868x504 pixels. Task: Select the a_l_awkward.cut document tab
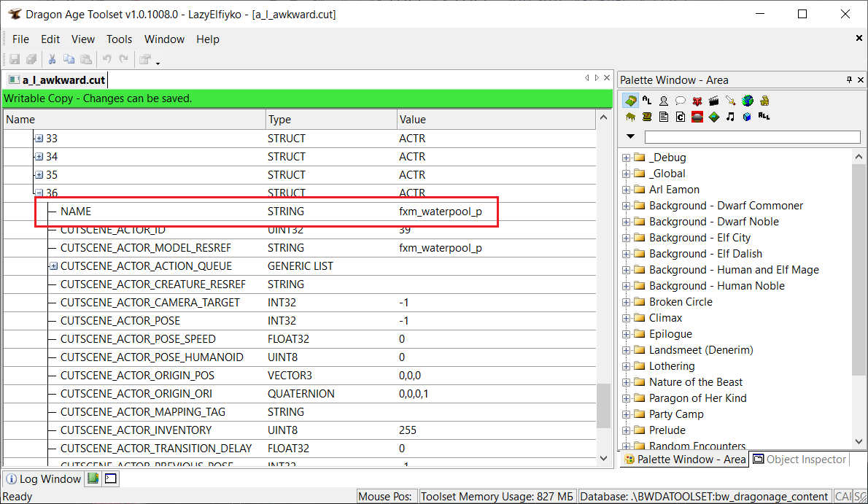click(x=57, y=80)
